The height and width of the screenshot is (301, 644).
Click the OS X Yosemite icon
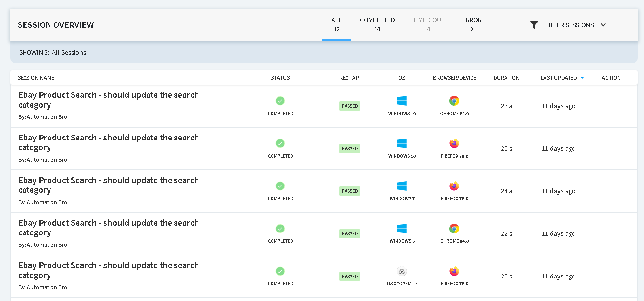[x=402, y=272]
